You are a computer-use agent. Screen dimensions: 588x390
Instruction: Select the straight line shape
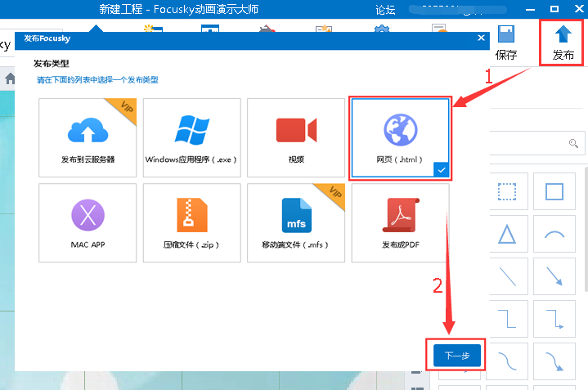(x=506, y=276)
